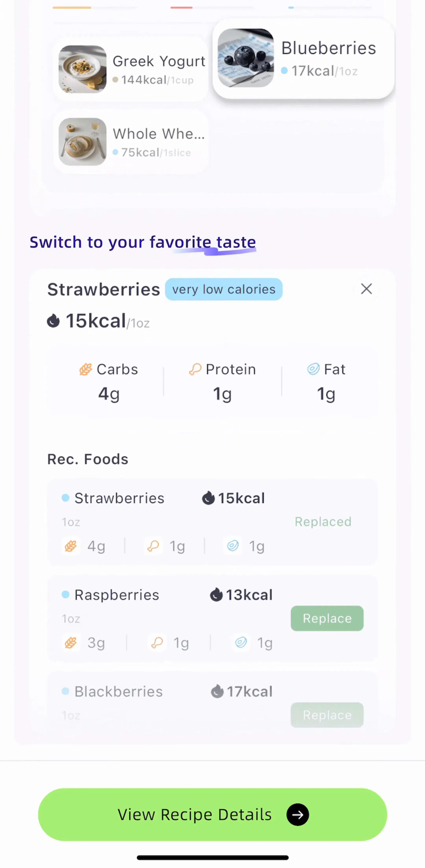Click the flame icon next to Raspberries 13kcal
The height and width of the screenshot is (868, 425).
pos(216,595)
